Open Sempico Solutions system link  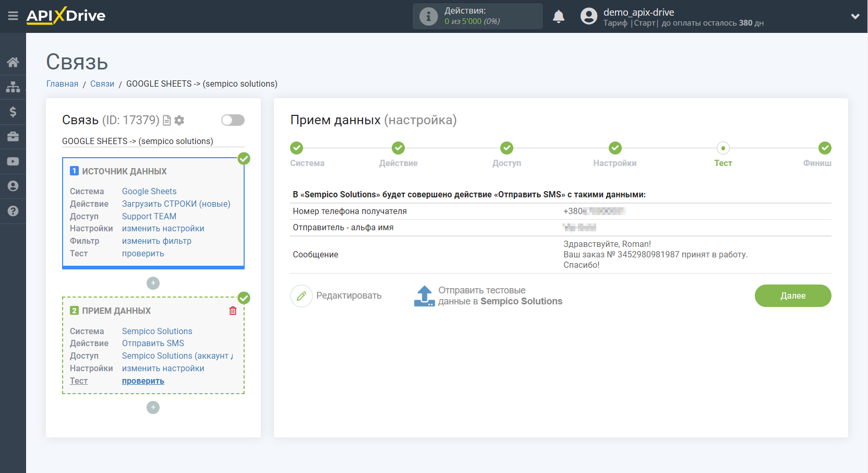tap(157, 332)
